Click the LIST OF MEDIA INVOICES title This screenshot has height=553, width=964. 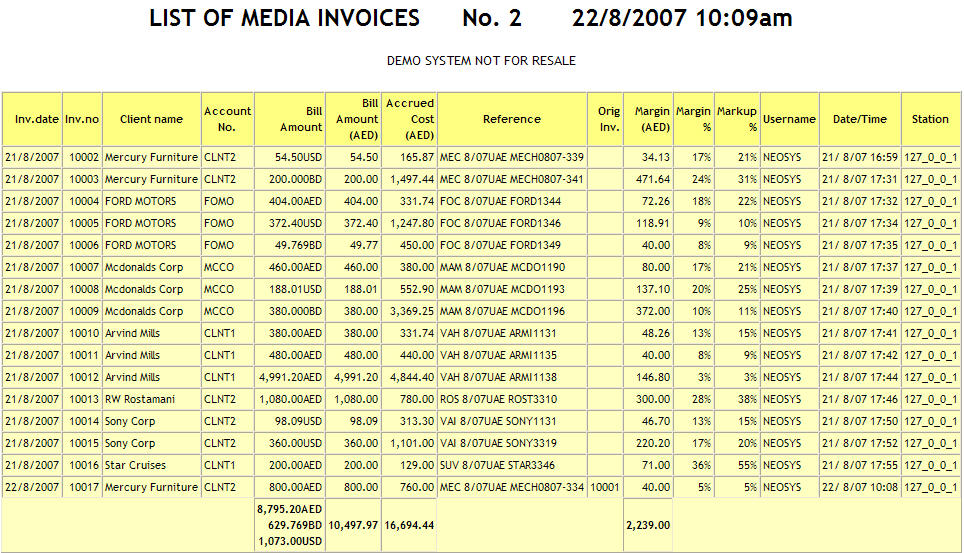(285, 18)
